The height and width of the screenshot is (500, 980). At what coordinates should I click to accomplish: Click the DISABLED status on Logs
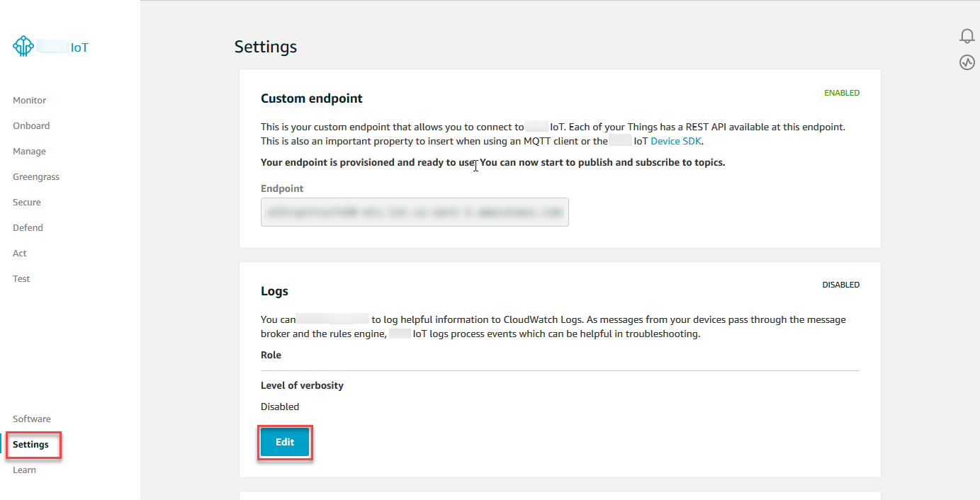tap(840, 285)
